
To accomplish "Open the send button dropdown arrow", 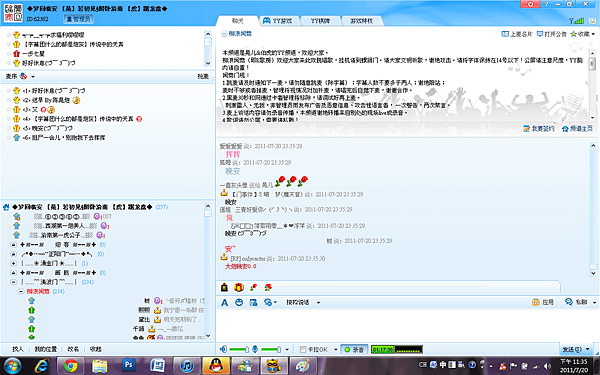I will tap(588, 349).
